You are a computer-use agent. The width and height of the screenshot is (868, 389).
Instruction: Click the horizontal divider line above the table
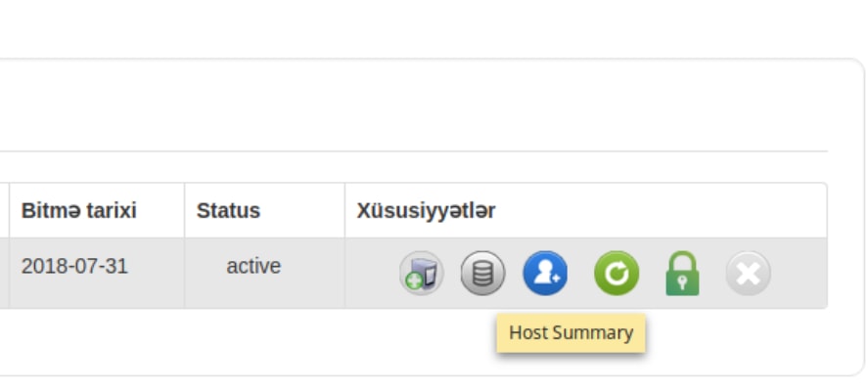pos(414,151)
